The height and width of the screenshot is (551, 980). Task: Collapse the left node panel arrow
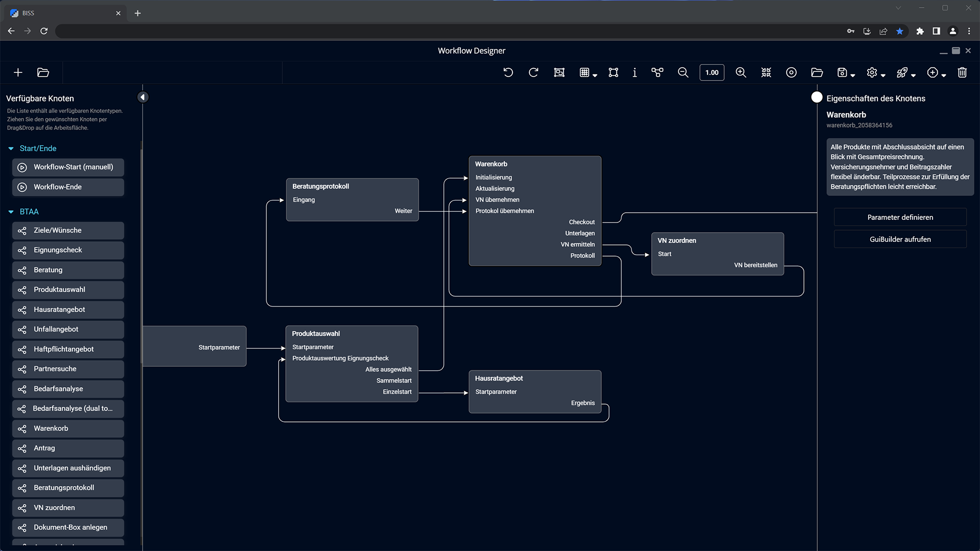(143, 97)
